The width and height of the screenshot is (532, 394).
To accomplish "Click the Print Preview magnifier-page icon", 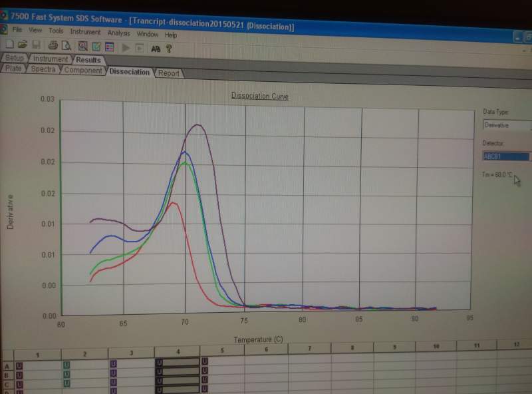I will click(66, 45).
